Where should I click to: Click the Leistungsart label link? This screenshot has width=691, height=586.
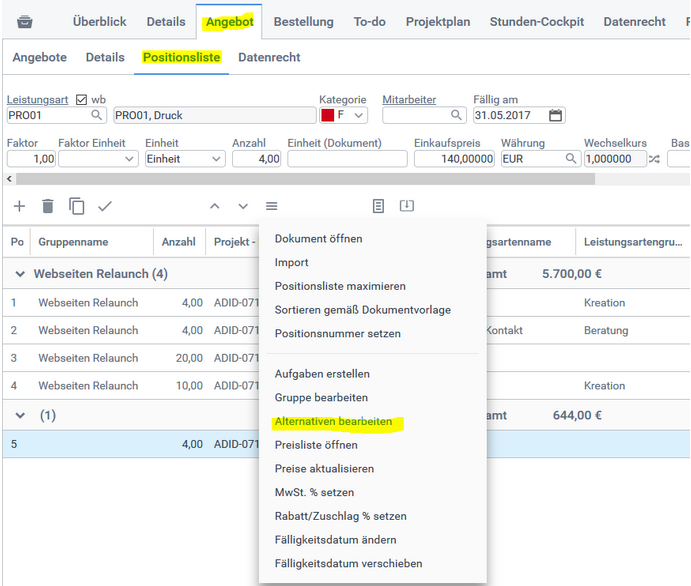click(x=38, y=100)
